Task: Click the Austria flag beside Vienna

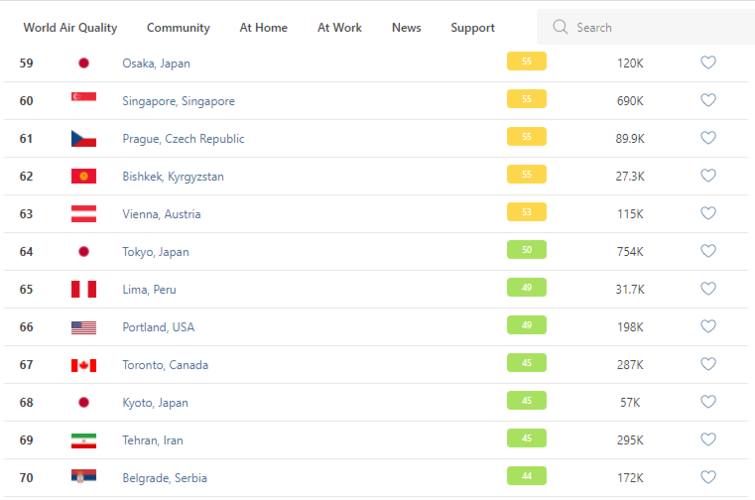Action: [83, 214]
